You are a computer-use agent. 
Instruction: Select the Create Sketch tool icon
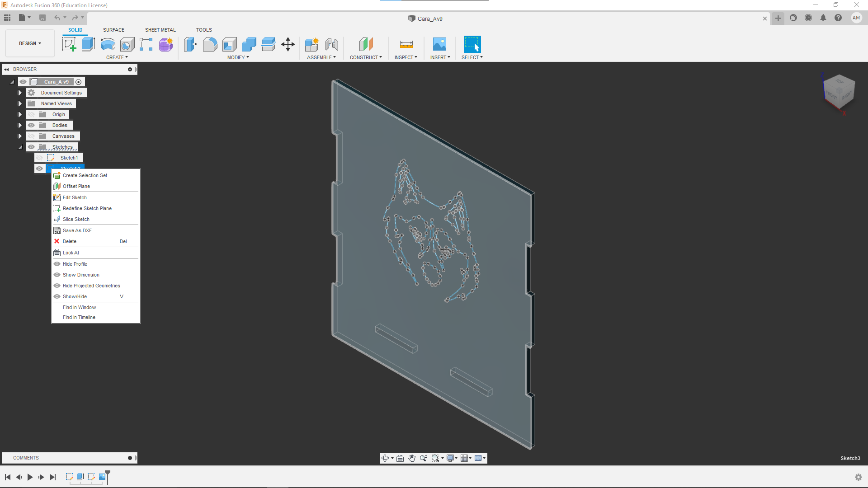pos(69,44)
